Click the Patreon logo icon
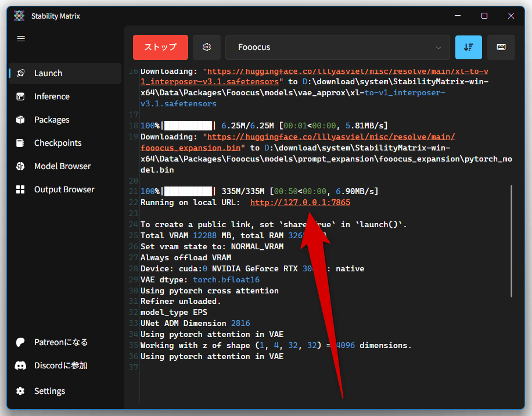This screenshot has width=532, height=416. point(21,342)
